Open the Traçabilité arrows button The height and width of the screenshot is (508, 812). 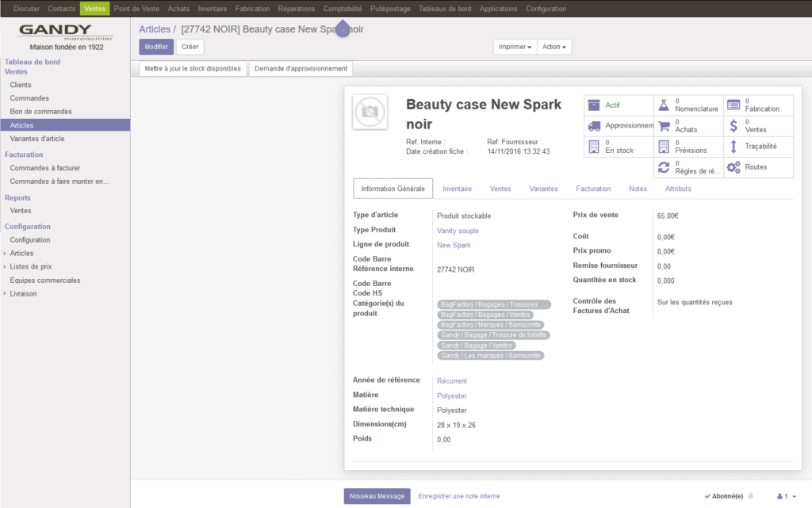(x=758, y=147)
